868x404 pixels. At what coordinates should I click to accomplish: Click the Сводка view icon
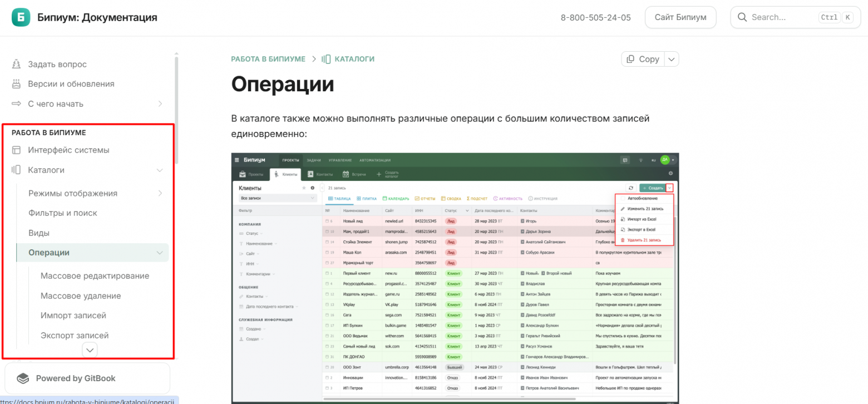point(442,198)
